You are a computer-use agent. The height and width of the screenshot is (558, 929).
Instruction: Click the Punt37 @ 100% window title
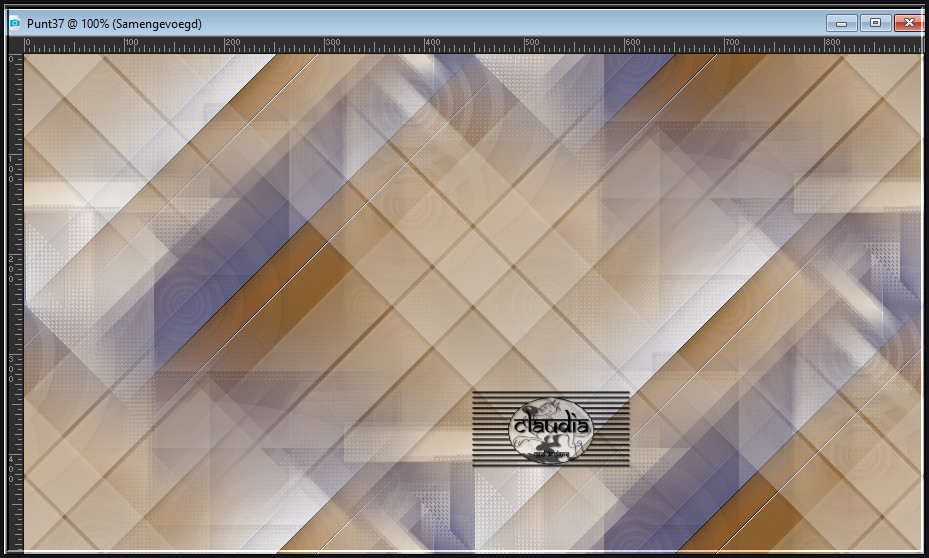click(114, 24)
